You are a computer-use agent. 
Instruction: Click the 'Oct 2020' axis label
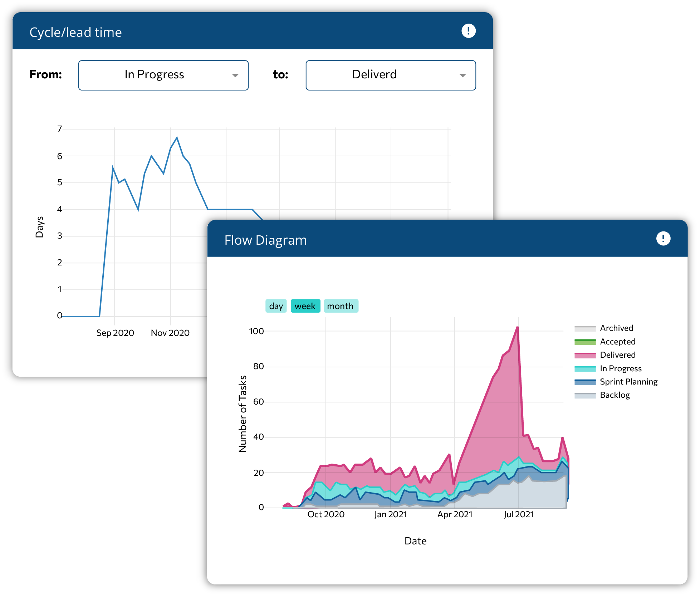[326, 514]
